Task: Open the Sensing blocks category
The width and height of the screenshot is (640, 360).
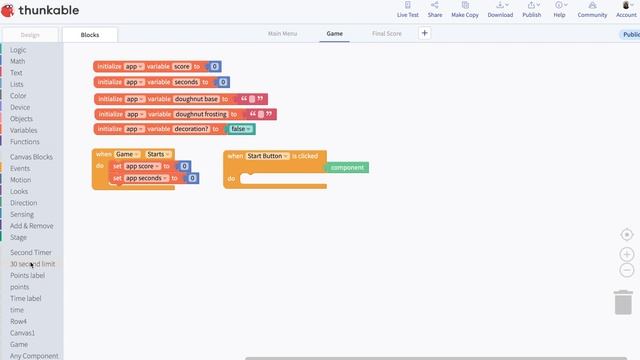Action: click(22, 214)
